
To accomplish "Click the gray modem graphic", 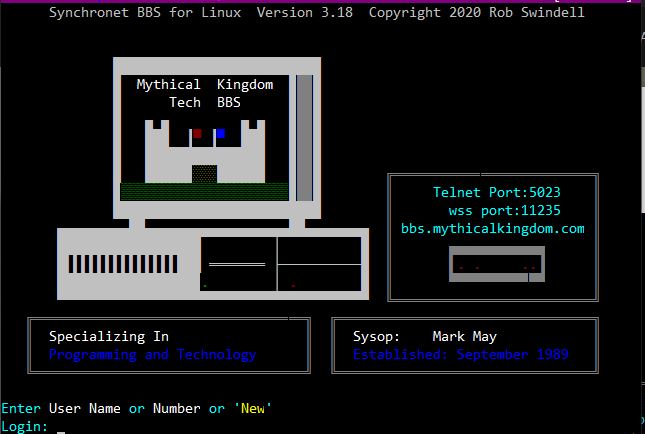I will [497, 264].
